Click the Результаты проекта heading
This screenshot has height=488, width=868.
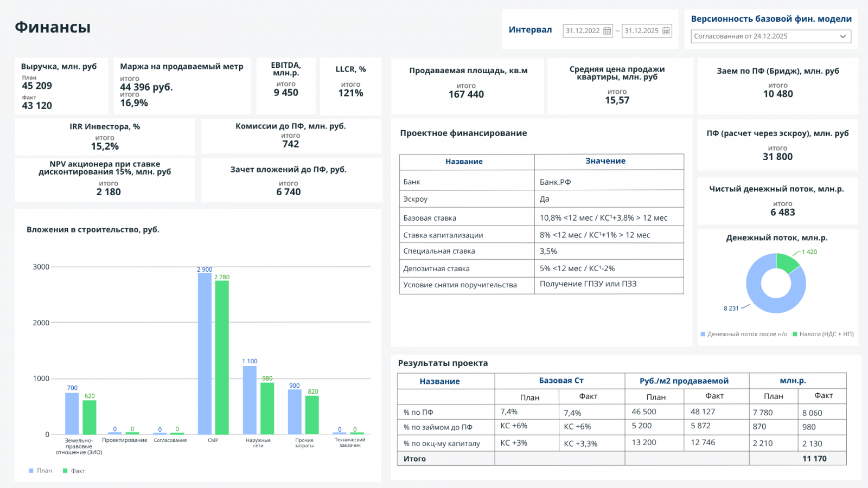coord(443,363)
